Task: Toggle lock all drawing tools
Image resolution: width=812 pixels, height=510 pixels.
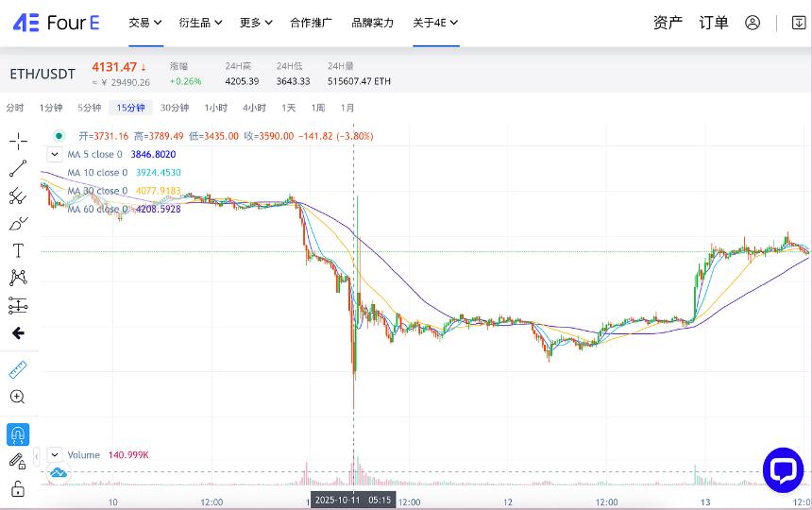Action: [18, 488]
